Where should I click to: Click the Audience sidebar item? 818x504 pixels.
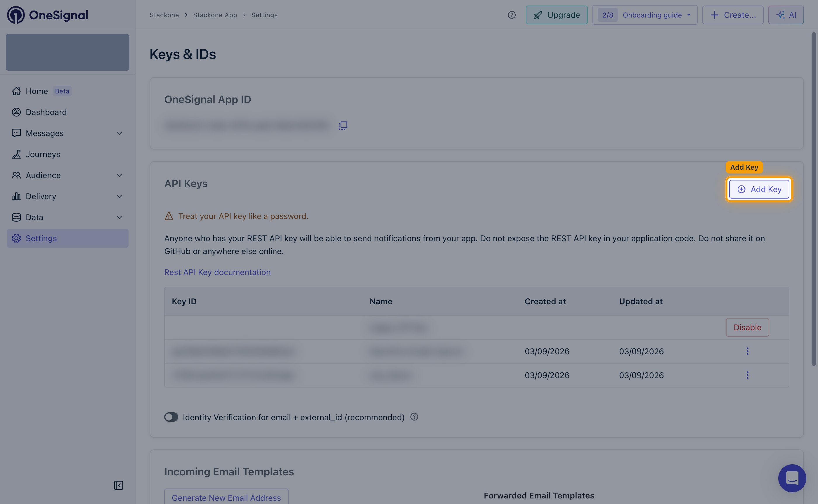pyautogui.click(x=68, y=175)
